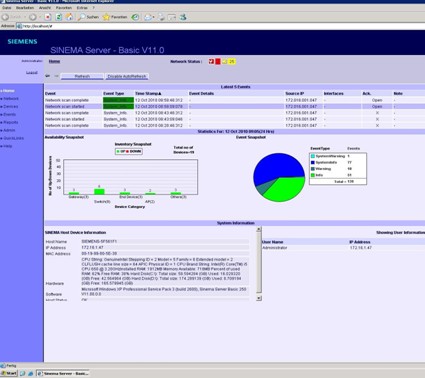Click the green Info legend swatch
Image resolution: width=425 pixels, height=378 pixels.
[x=313, y=175]
